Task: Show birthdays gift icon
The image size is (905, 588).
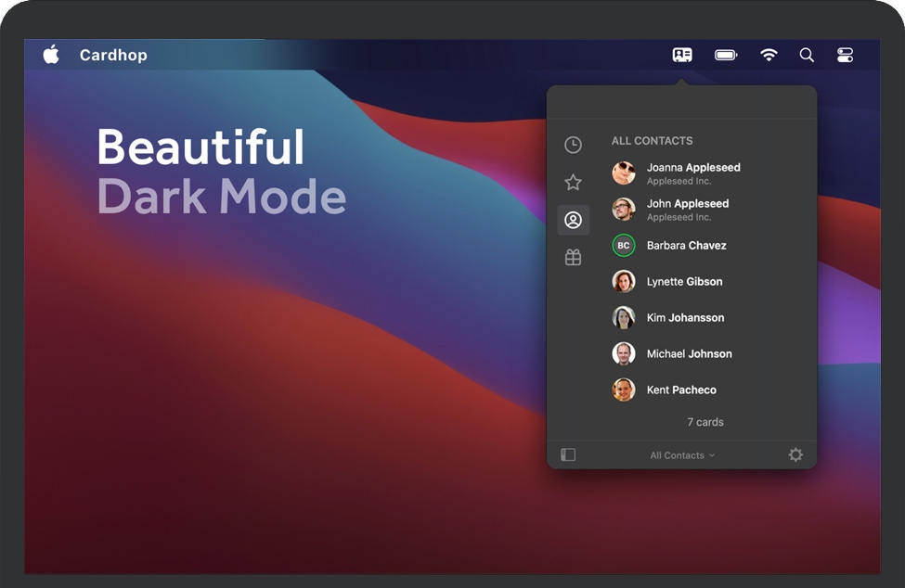Action: 573,257
